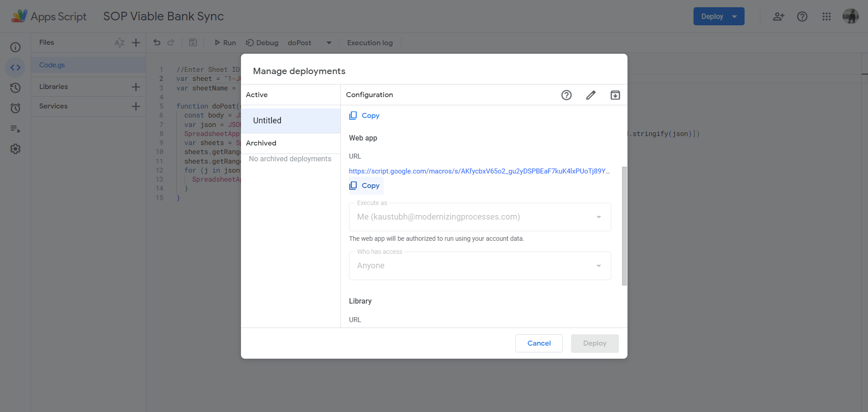This screenshot has height=412, width=868.
Task: Open the Executions list icon
Action: [15, 129]
